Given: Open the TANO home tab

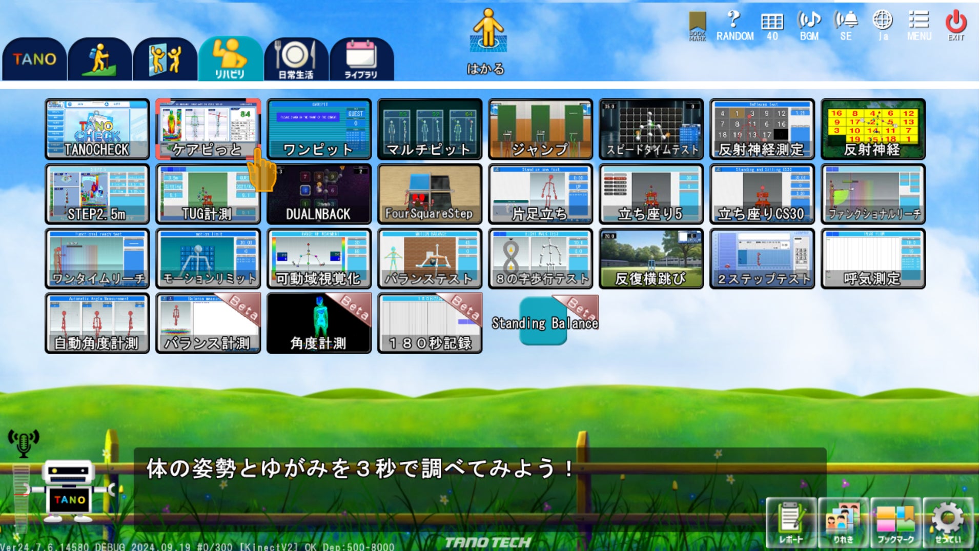Looking at the screenshot, I should [34, 59].
